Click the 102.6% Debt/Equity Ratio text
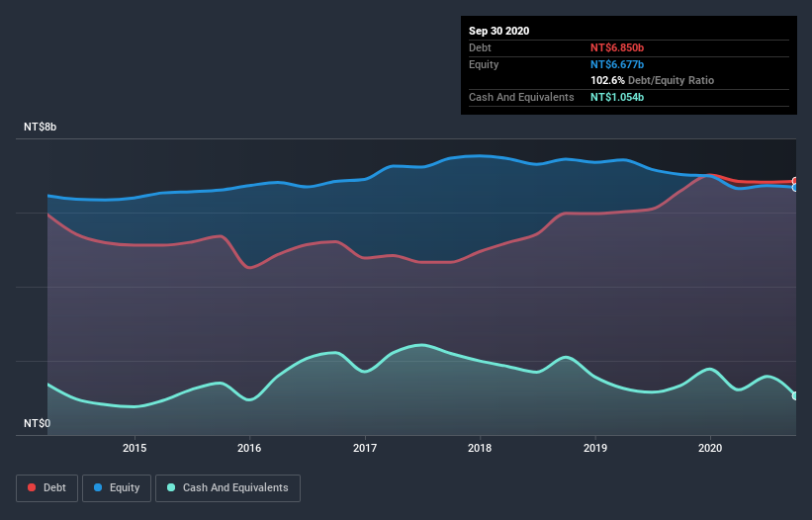Screen dimensions: 812x520 [x=652, y=80]
